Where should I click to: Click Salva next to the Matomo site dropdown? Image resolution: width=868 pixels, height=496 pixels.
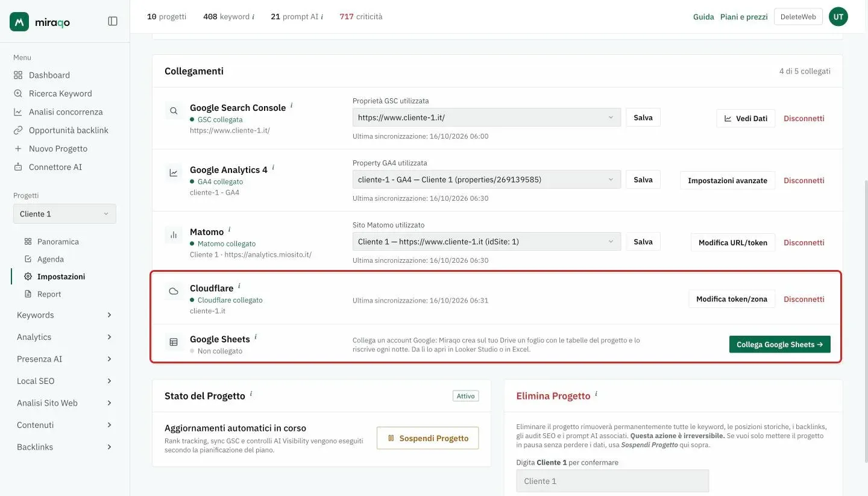[643, 242]
